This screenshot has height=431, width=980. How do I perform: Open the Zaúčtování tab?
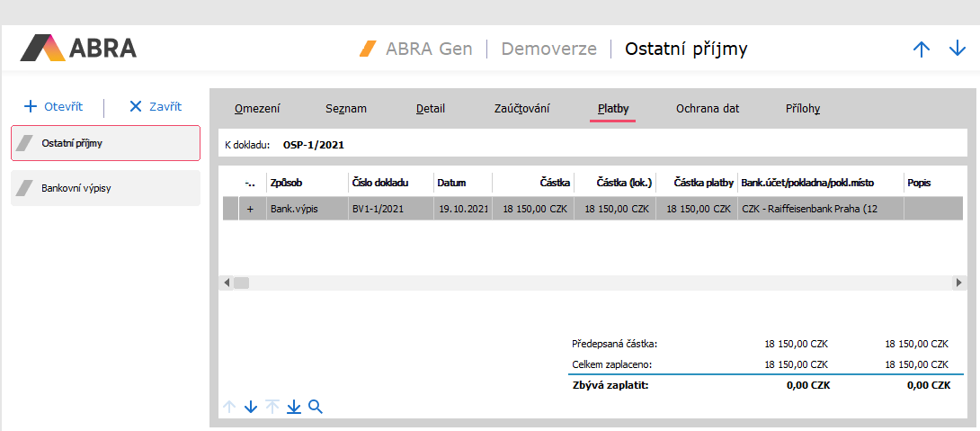pyautogui.click(x=521, y=109)
